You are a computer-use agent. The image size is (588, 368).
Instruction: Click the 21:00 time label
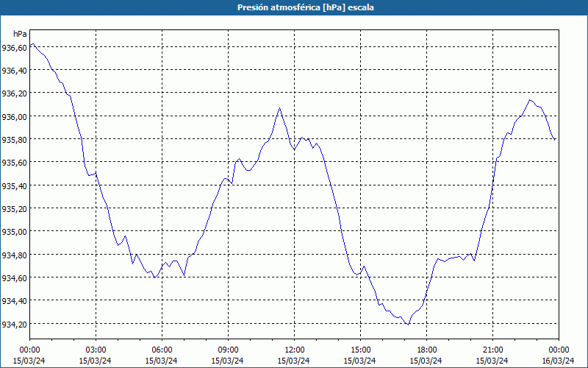pyautogui.click(x=492, y=350)
